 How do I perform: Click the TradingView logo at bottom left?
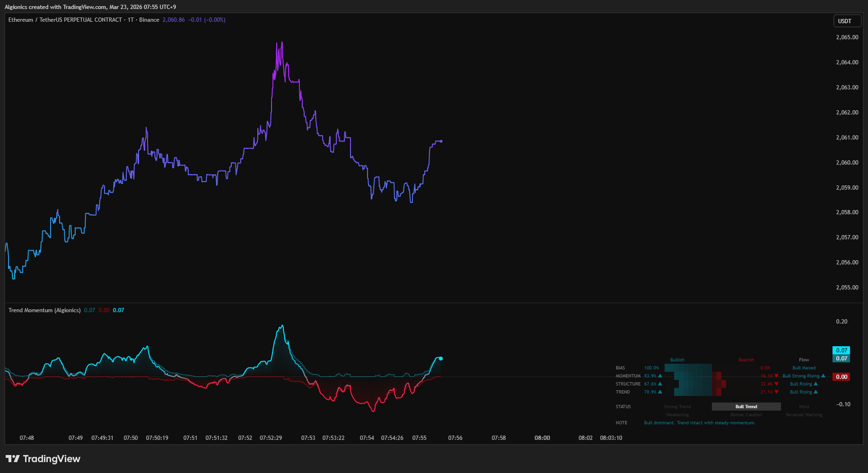pos(43,459)
